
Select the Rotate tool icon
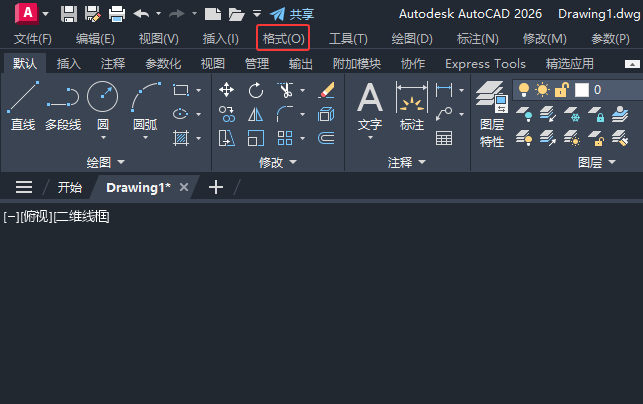point(255,90)
